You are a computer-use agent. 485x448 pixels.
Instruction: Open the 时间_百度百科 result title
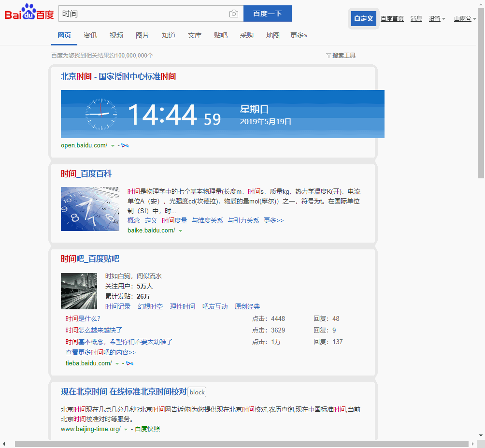86,173
